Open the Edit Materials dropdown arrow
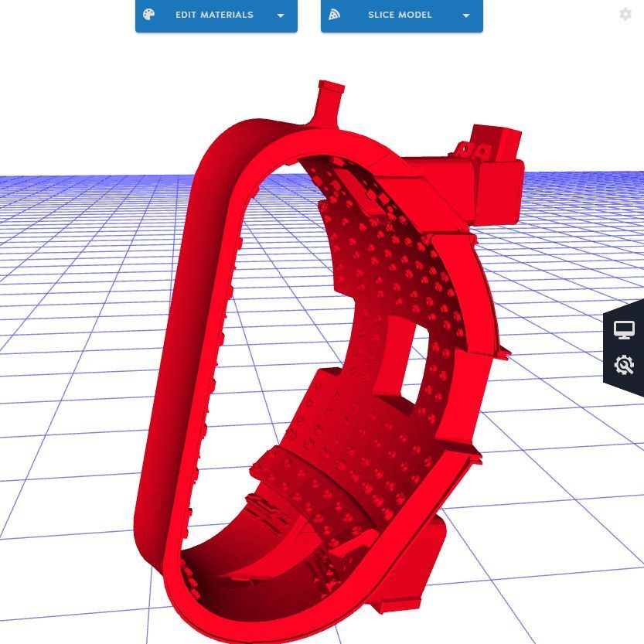This screenshot has width=644, height=644. pos(281,15)
